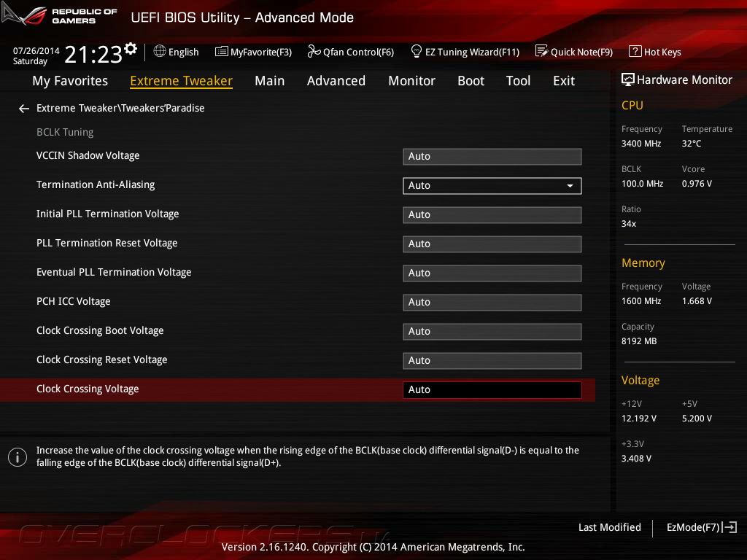Click the back arrow next to Extreme Tweaker path

(x=24, y=109)
